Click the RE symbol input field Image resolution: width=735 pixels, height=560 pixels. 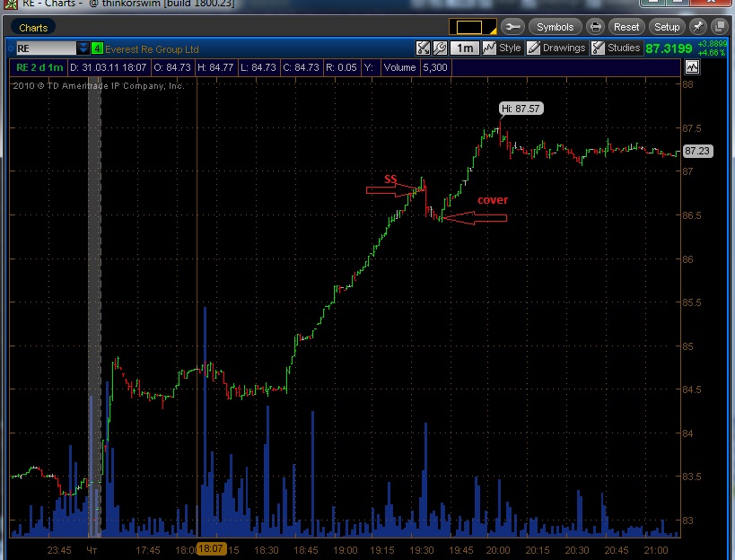pos(46,48)
